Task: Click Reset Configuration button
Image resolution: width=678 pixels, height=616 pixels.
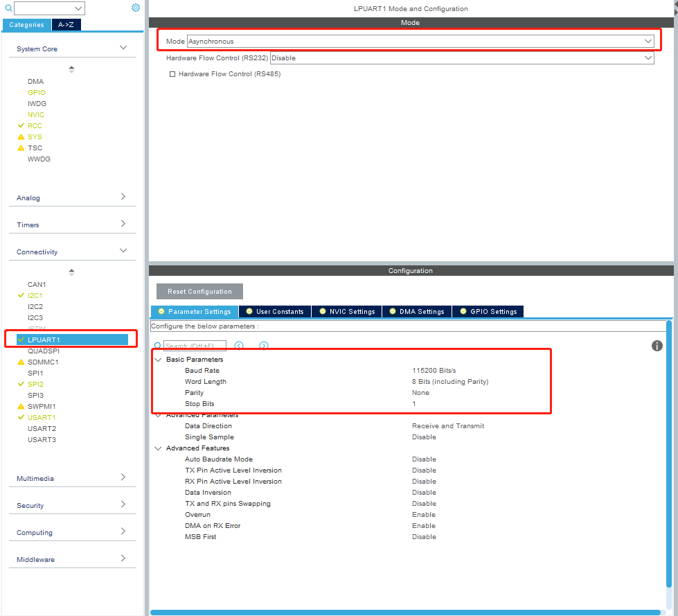Action: coord(199,292)
